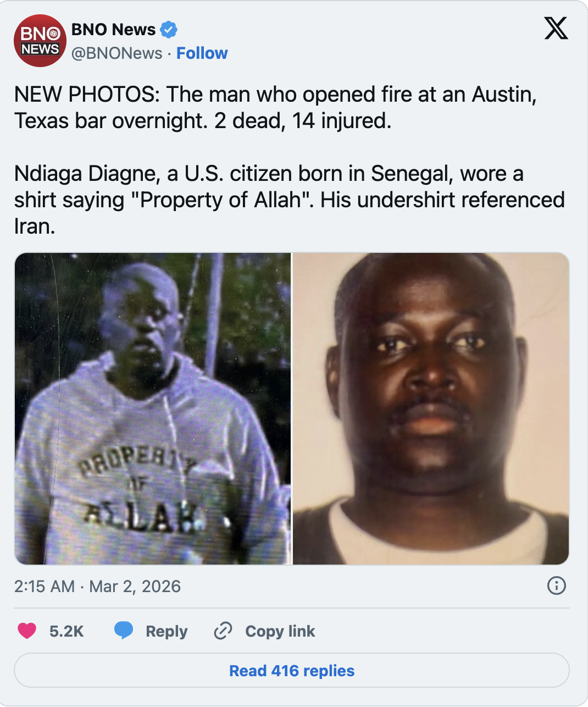View the 5.2K likes count
The image size is (588, 707).
pos(66,631)
